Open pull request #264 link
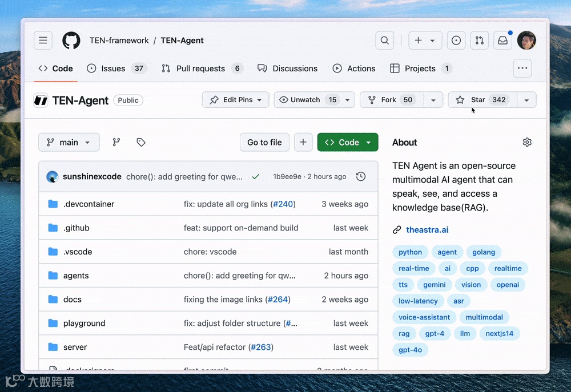Image resolution: width=571 pixels, height=392 pixels. tap(278, 299)
